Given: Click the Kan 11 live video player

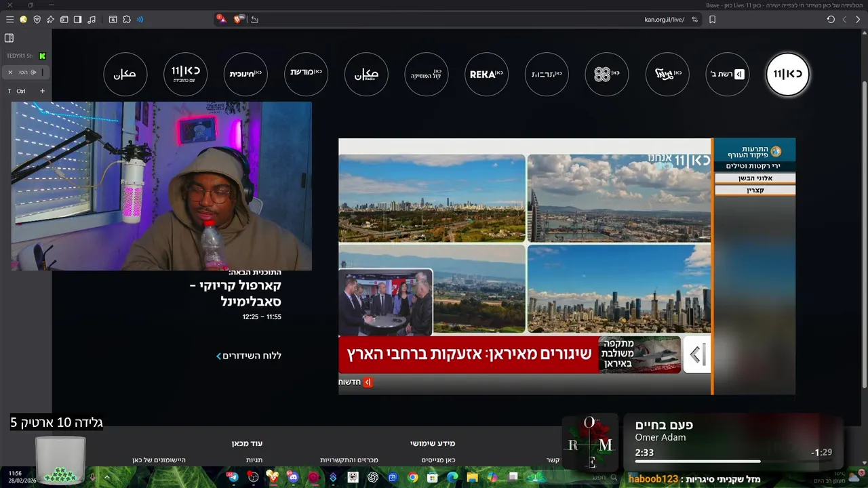Looking at the screenshot, I should (567, 266).
